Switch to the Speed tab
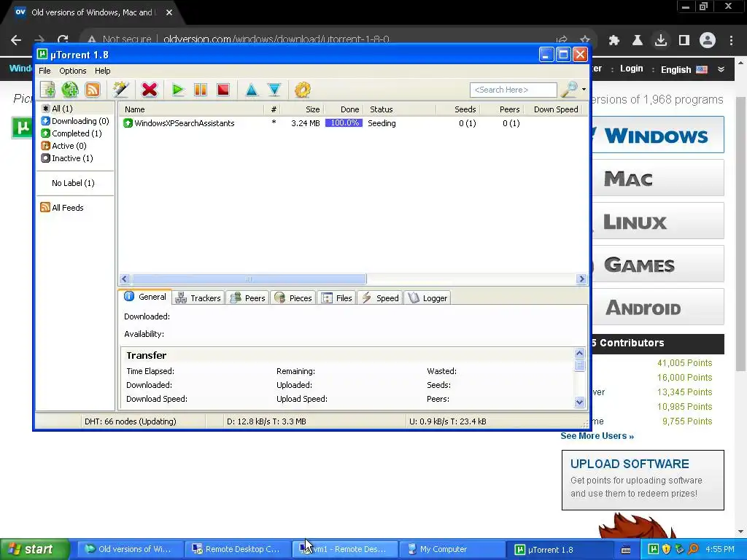 pyautogui.click(x=380, y=298)
